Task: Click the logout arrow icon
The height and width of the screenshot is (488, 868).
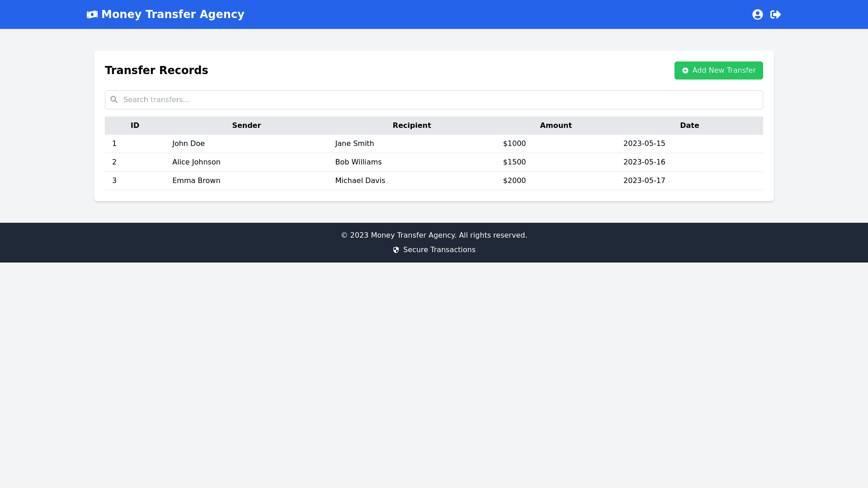Action: (x=775, y=15)
